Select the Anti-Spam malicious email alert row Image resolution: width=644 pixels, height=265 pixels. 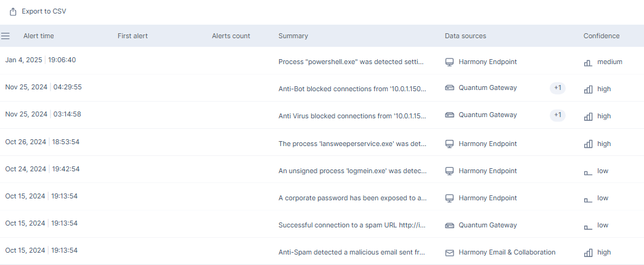pos(322,251)
